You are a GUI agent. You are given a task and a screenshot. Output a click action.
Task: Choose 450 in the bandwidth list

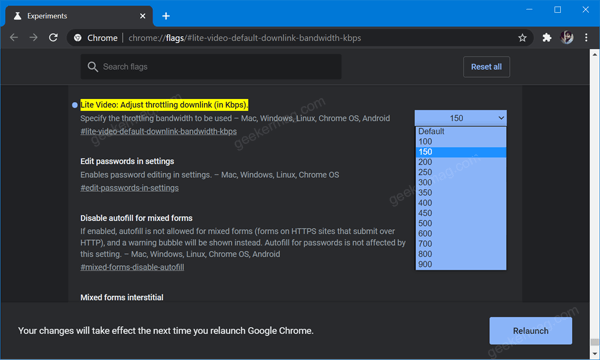[461, 213]
